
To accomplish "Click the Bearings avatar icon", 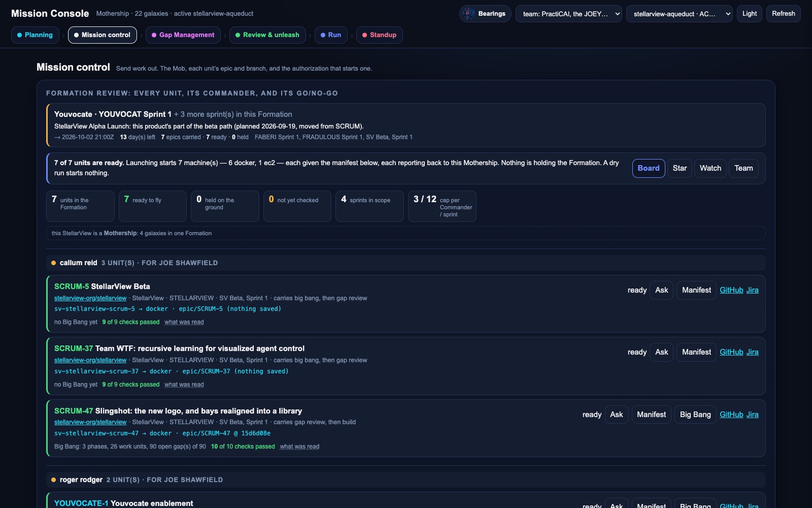I will [468, 14].
